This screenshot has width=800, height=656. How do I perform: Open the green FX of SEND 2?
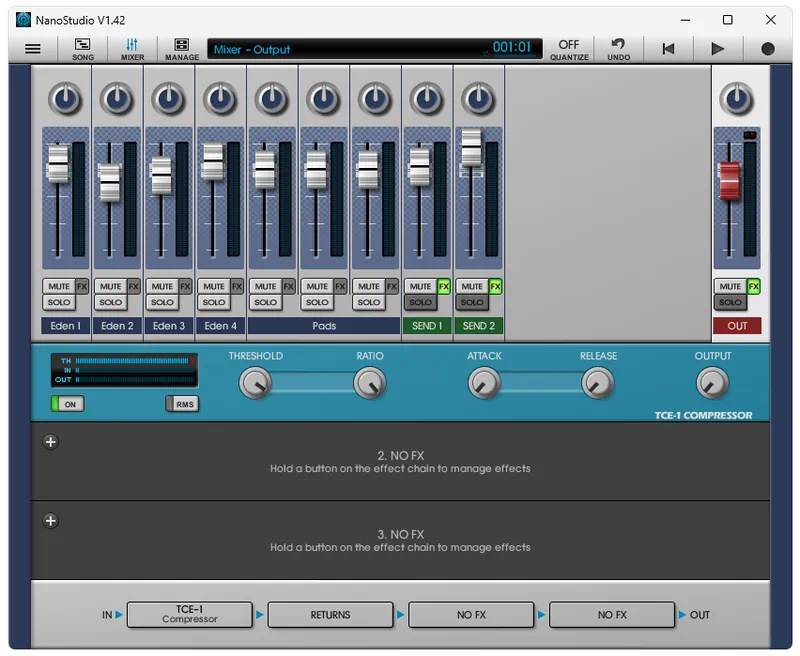click(495, 286)
